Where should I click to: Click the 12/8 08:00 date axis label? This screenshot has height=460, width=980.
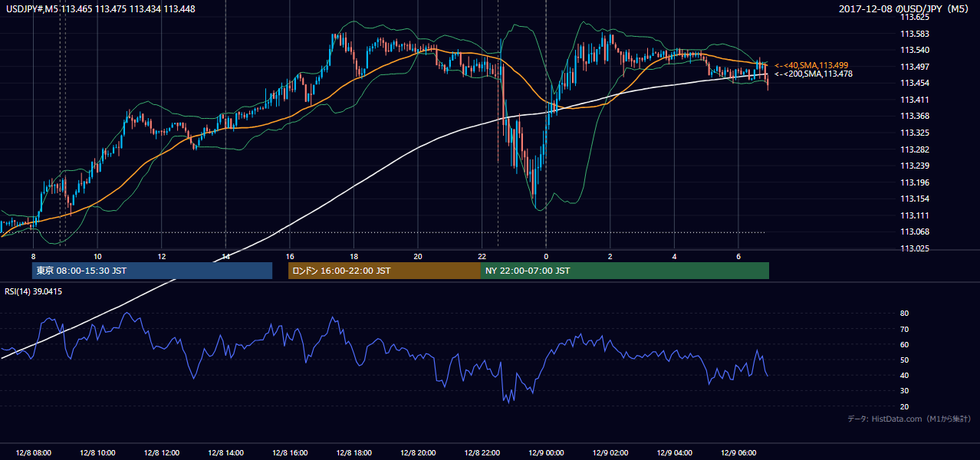[x=33, y=453]
